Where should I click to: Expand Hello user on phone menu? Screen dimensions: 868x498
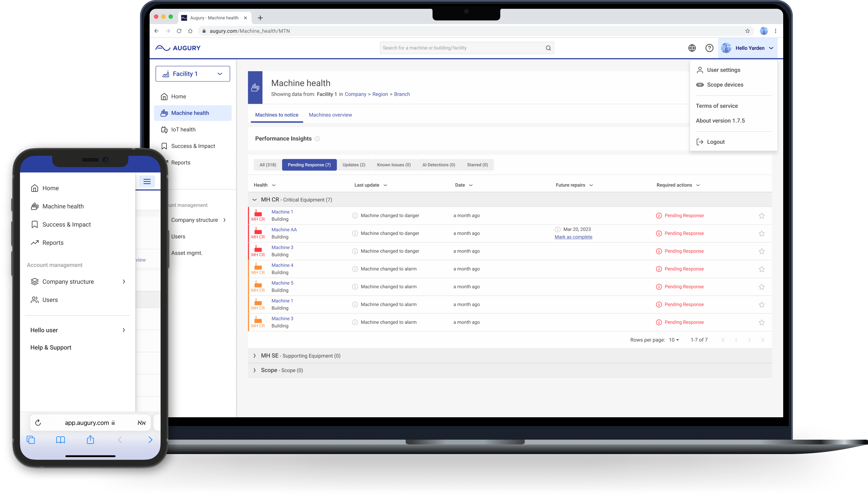coord(78,330)
